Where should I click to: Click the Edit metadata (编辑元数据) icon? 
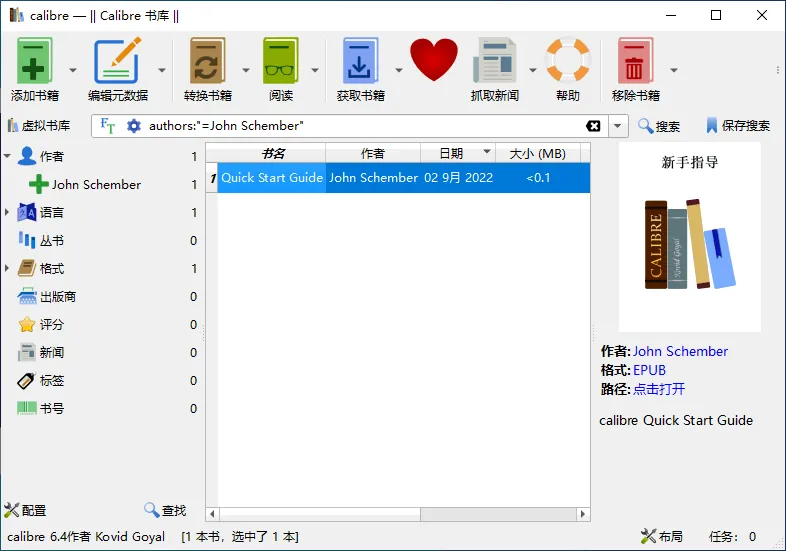[x=117, y=61]
